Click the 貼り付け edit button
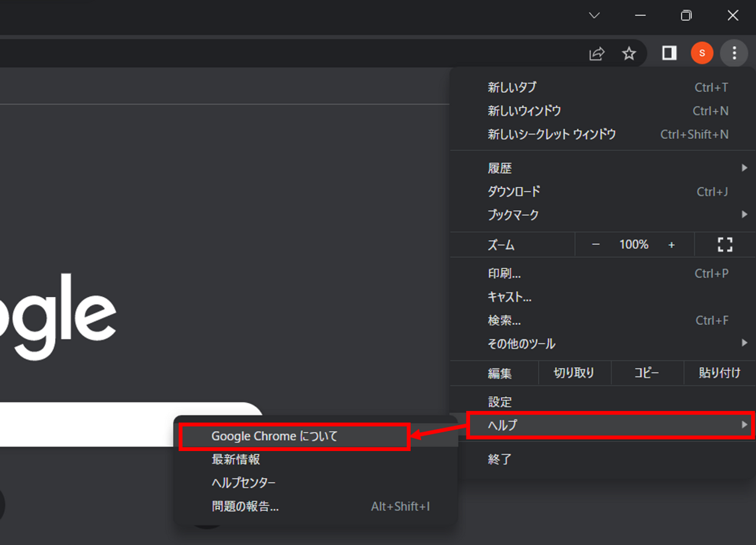The image size is (756, 545). pyautogui.click(x=719, y=373)
